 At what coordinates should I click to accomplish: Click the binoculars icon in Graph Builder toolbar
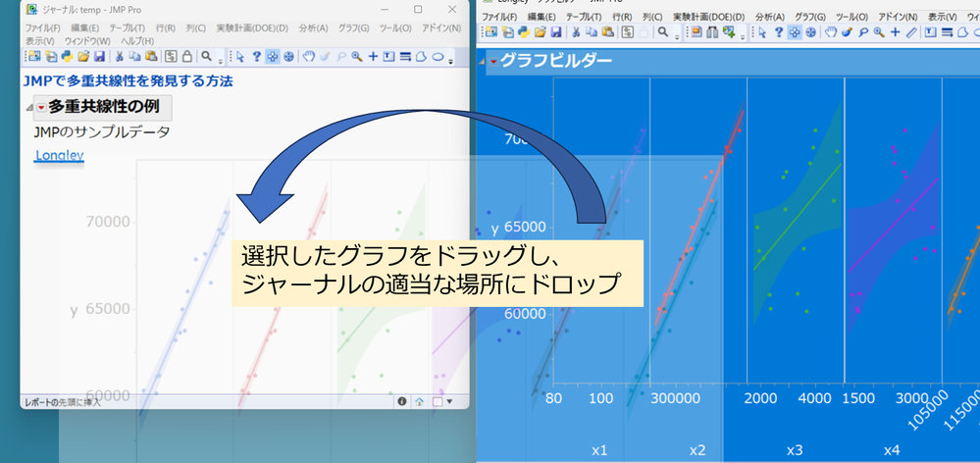pyautogui.click(x=712, y=32)
